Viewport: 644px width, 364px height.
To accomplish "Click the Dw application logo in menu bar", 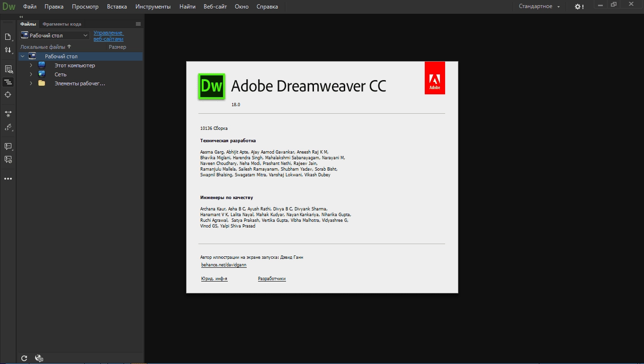I will point(9,7).
